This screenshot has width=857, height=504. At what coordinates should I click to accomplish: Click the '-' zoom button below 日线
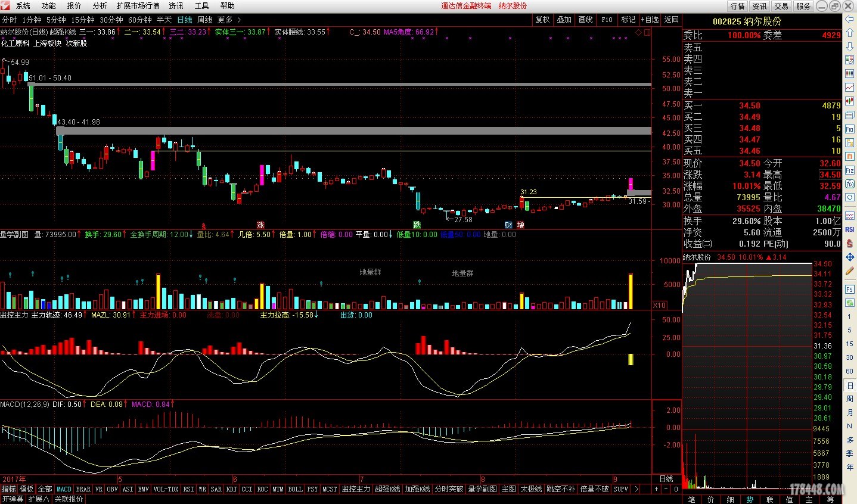click(x=666, y=489)
